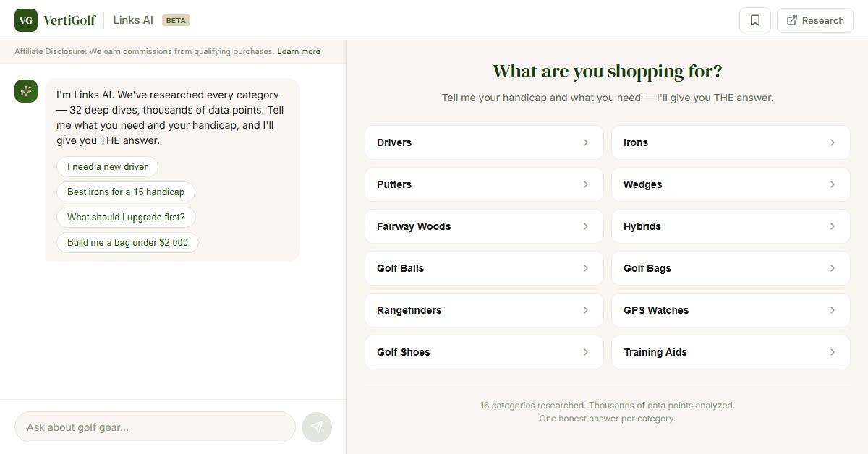This screenshot has width=868, height=454.
Task: Click the VertiGolf brand name text
Action: [x=69, y=20]
